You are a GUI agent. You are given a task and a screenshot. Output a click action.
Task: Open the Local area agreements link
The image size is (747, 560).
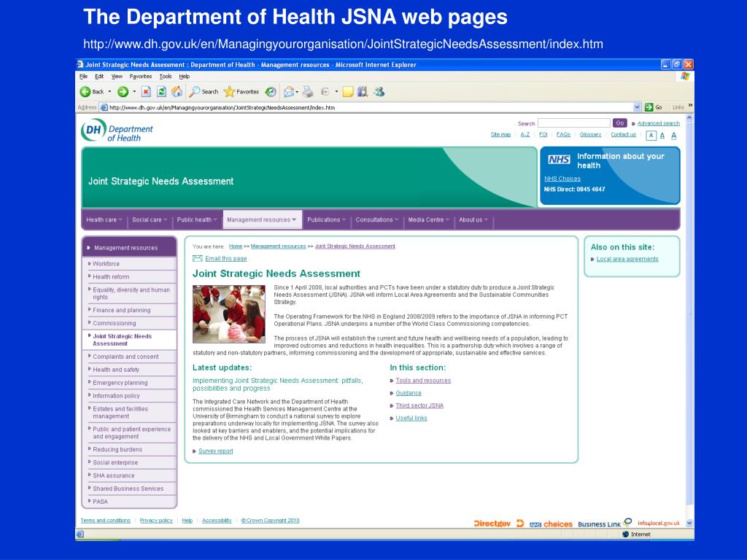[627, 259]
